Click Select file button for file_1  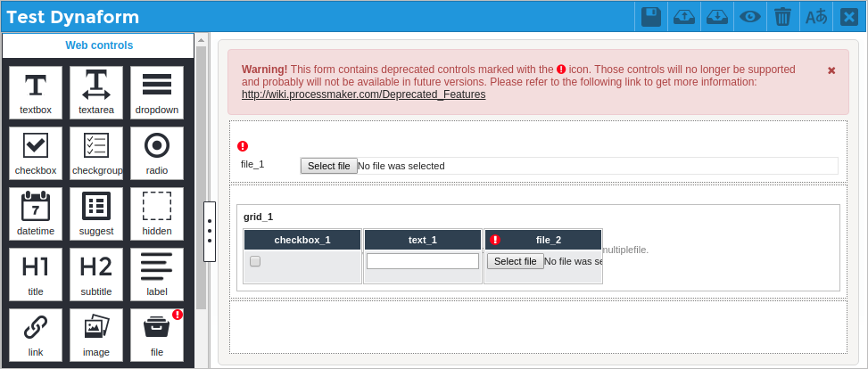point(328,166)
